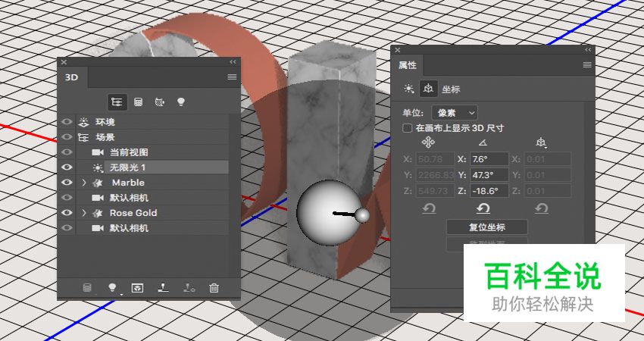Image resolution: width=644 pixels, height=341 pixels.
Task: Expand the Rose Gold group
Action: [x=83, y=213]
